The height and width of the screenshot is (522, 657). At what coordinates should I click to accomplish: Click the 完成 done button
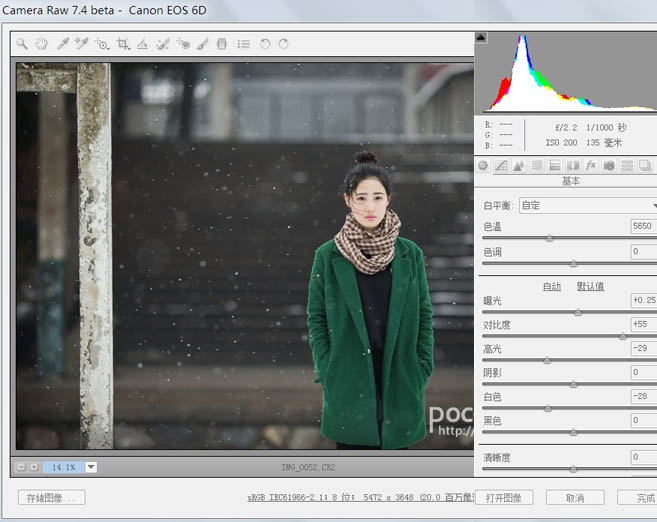(637, 498)
